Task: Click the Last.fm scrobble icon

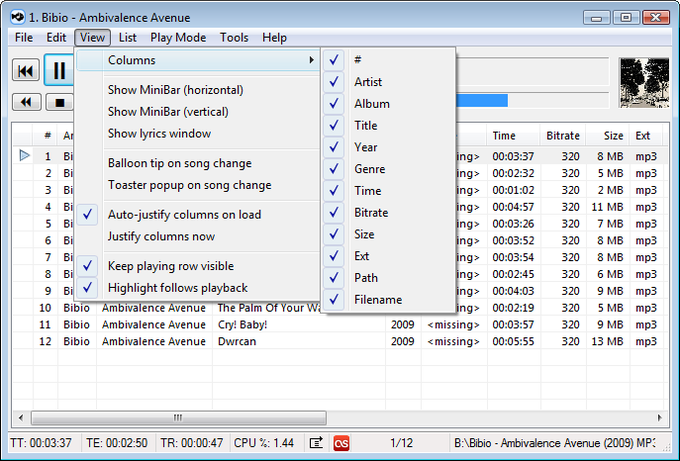Action: pyautogui.click(x=341, y=443)
